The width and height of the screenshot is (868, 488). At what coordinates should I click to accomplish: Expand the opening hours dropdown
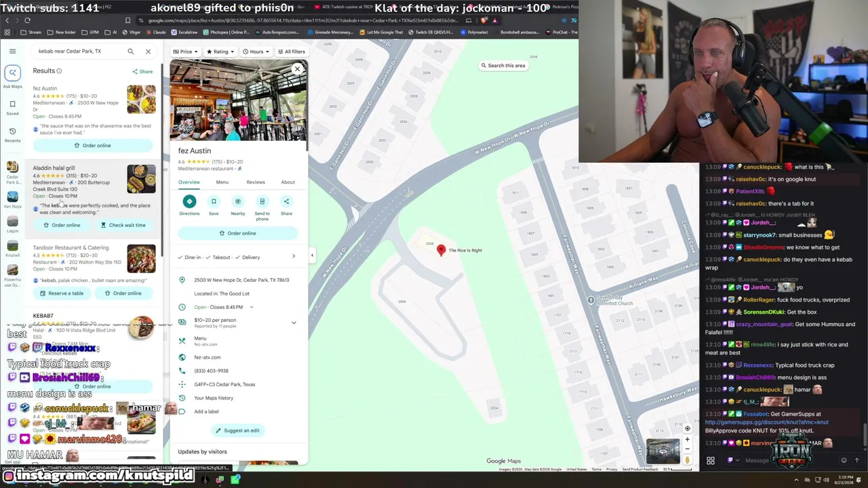tap(252, 307)
